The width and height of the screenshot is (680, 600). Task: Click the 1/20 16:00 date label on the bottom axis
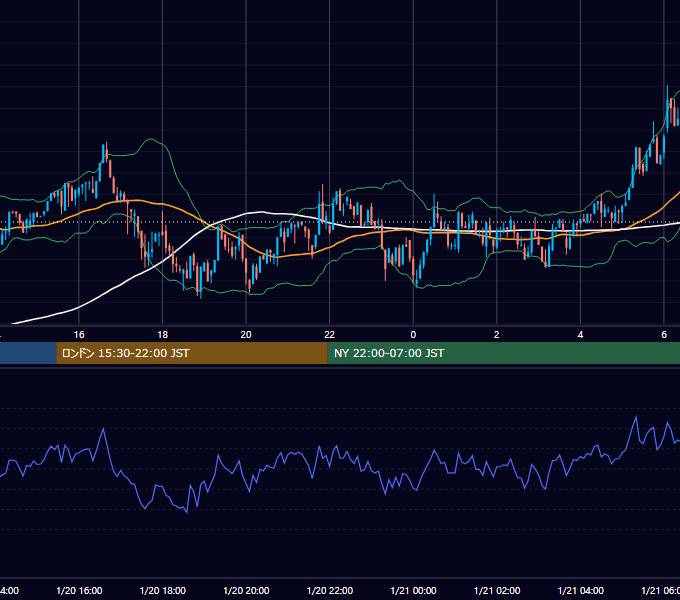pos(79,590)
